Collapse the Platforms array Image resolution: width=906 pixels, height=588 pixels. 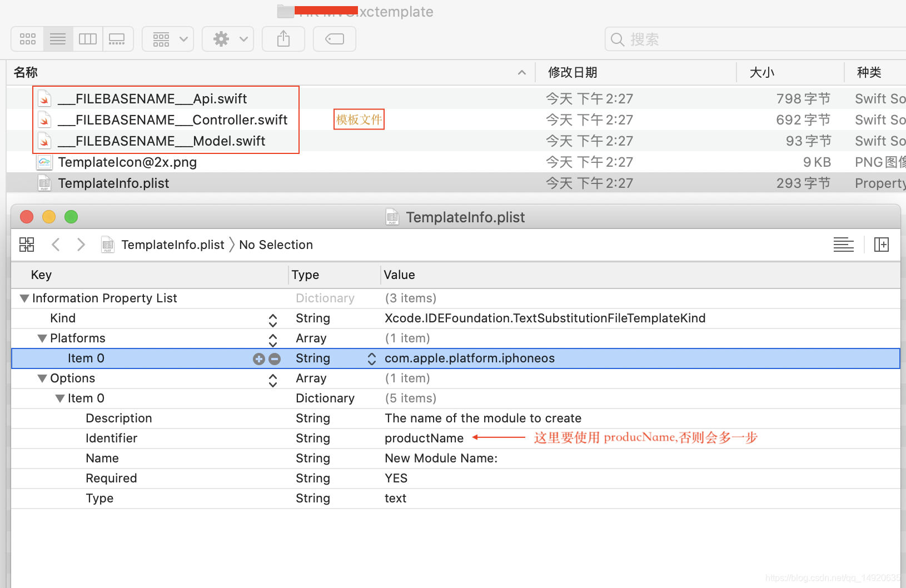[42, 338]
